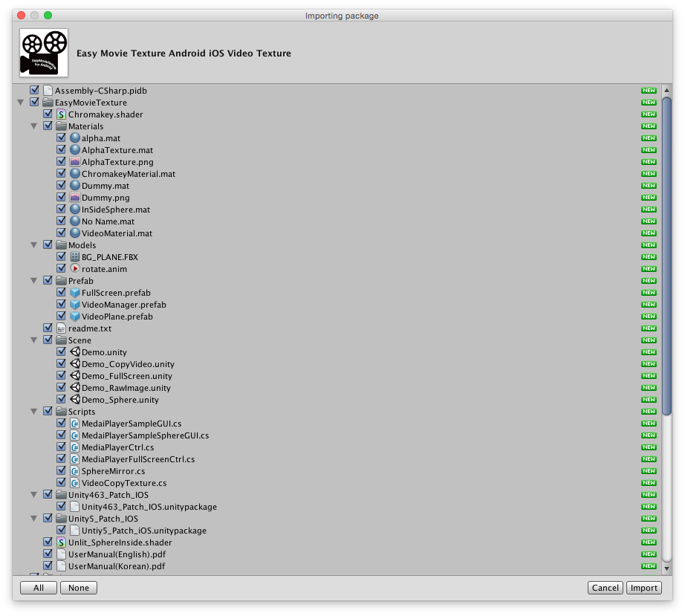Click the Demo.unity scene icon

(75, 352)
